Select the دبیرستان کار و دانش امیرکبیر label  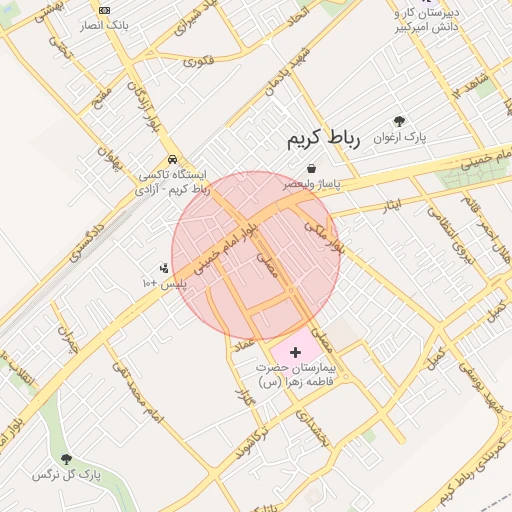[x=427, y=20]
